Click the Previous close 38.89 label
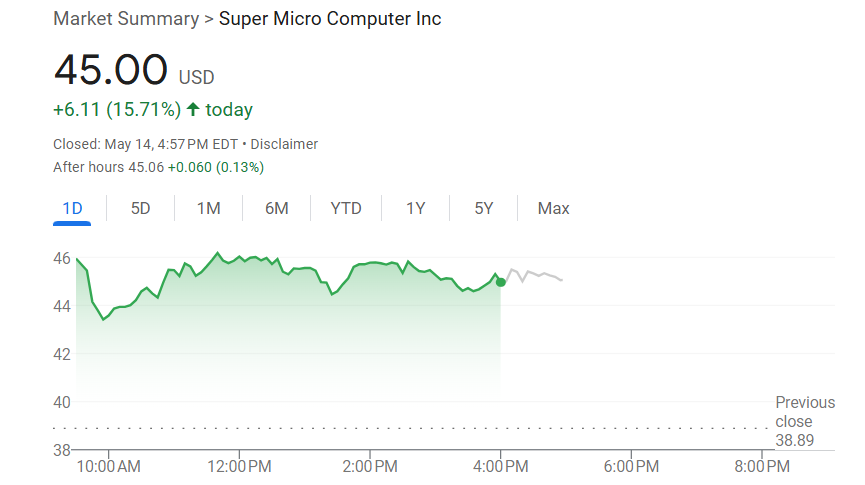The image size is (865, 485). 805,422
